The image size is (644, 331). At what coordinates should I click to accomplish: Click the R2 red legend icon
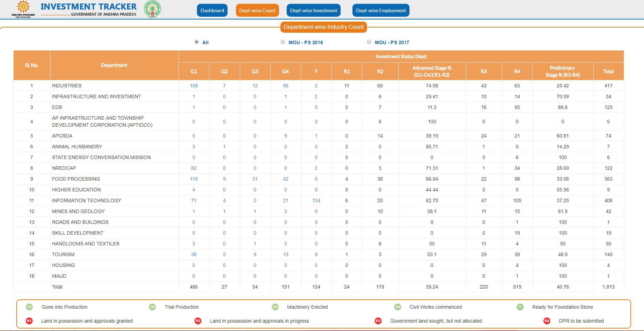(198, 321)
